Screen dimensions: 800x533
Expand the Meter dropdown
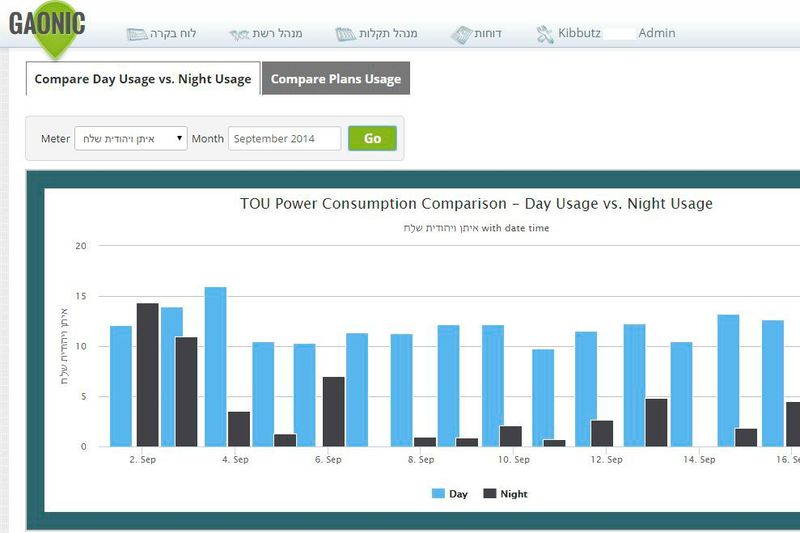131,139
